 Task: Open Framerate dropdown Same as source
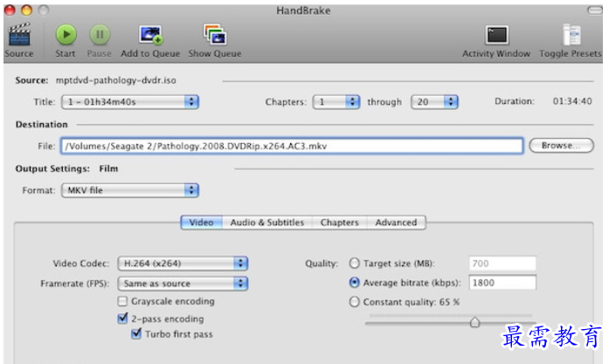[183, 284]
